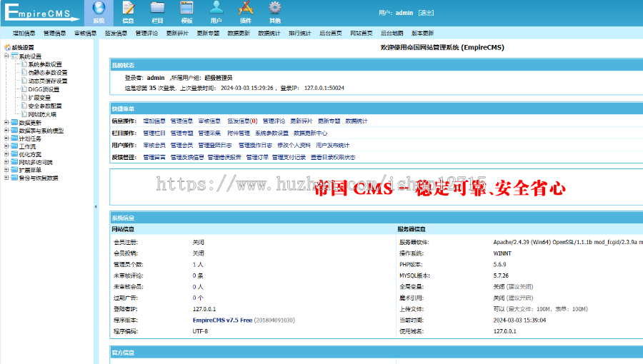643x364 pixels.
Task: Click the page icon for 伪静态参数设置
Action: [24, 73]
